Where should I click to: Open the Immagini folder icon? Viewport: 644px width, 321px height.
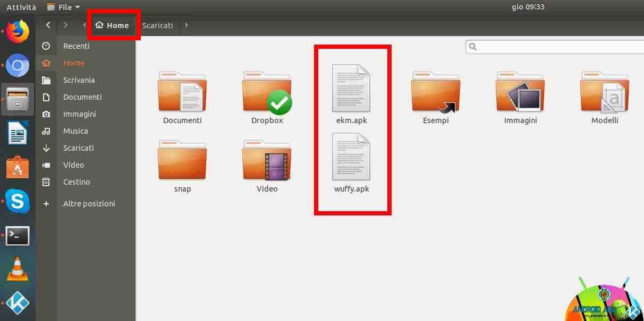tap(520, 92)
